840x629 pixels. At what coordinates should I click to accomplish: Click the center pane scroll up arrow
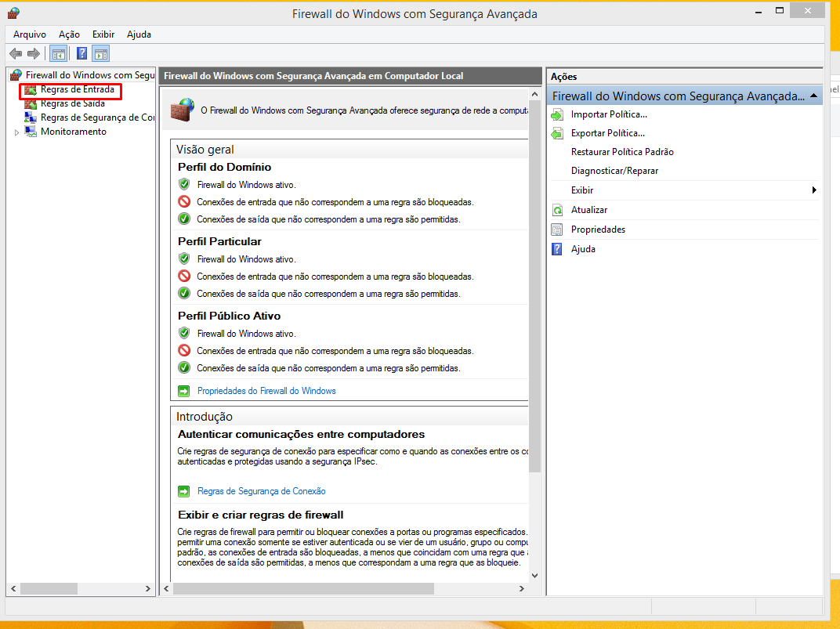coord(534,94)
